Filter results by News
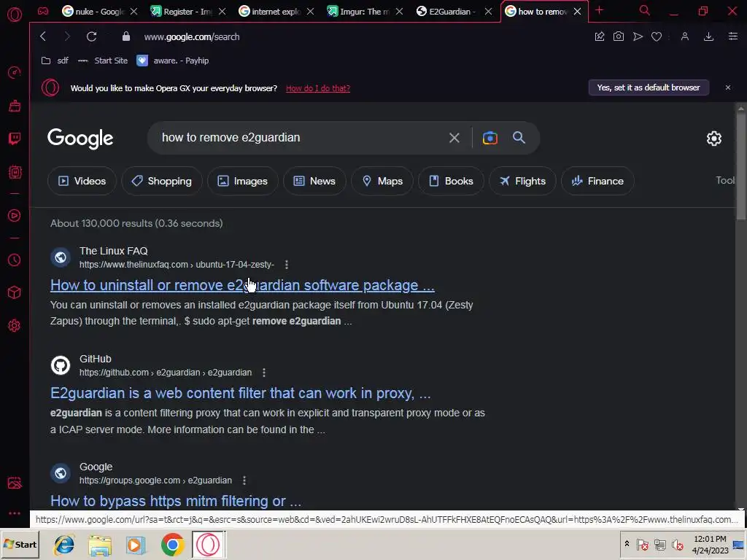 pyautogui.click(x=314, y=181)
